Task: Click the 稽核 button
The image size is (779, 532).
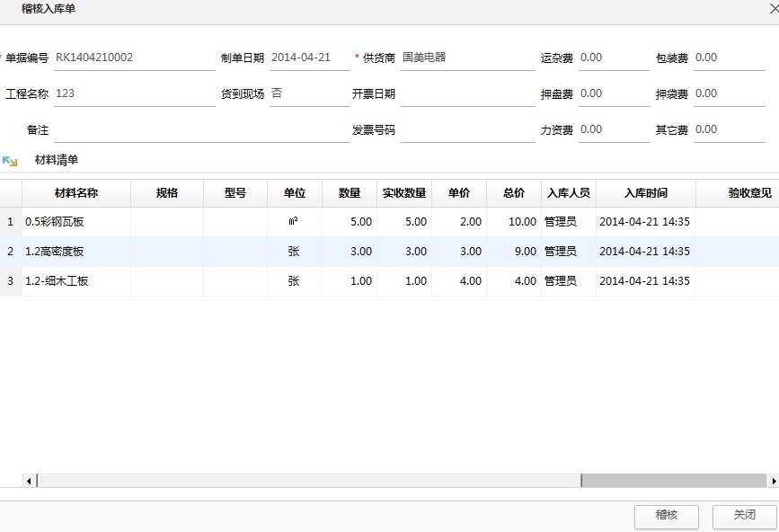Action: 666,516
